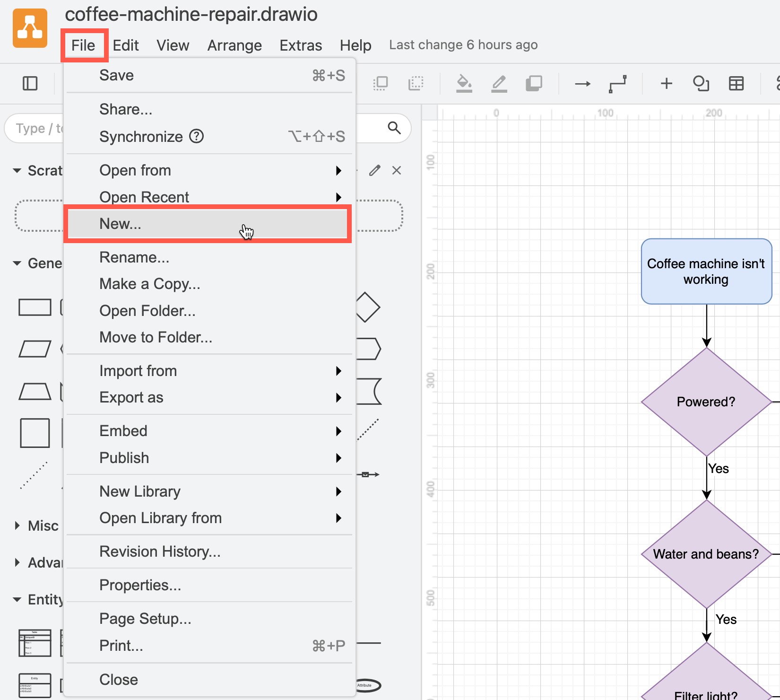Choose Rename... in the File menu
The width and height of the screenshot is (780, 700).
[209, 257]
